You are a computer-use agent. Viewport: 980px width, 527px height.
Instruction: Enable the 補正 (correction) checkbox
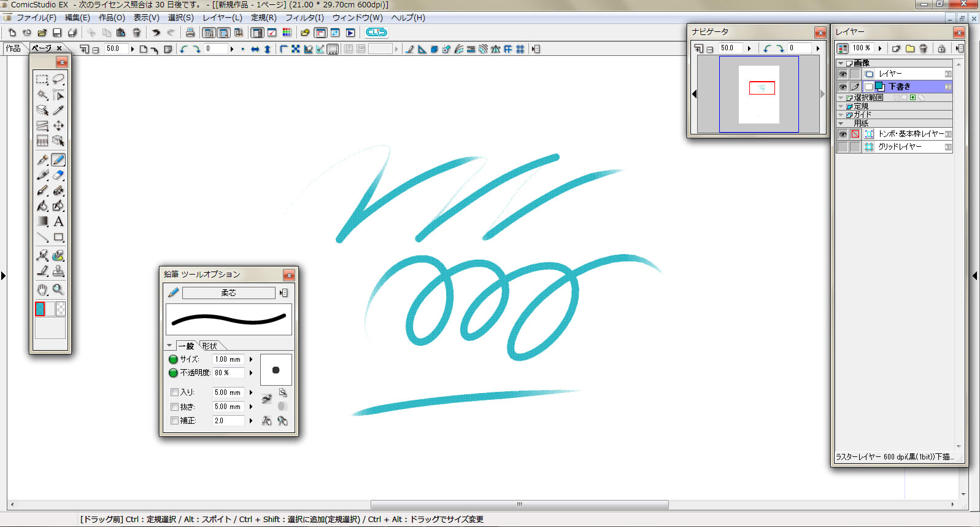[x=174, y=421]
